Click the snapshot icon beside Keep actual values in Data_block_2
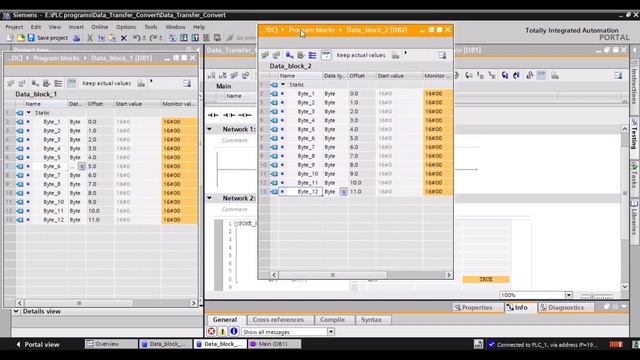The image size is (640, 360). 396,55
